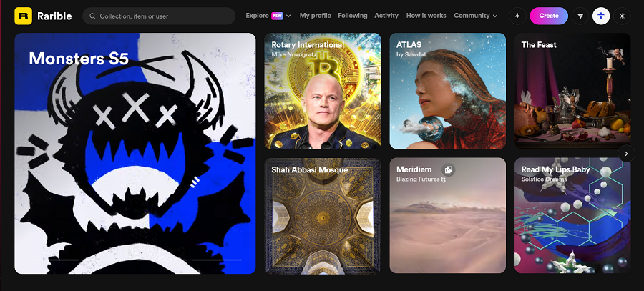Click the Rarible logo icon
Viewport: 644px width, 291px height.
[24, 16]
